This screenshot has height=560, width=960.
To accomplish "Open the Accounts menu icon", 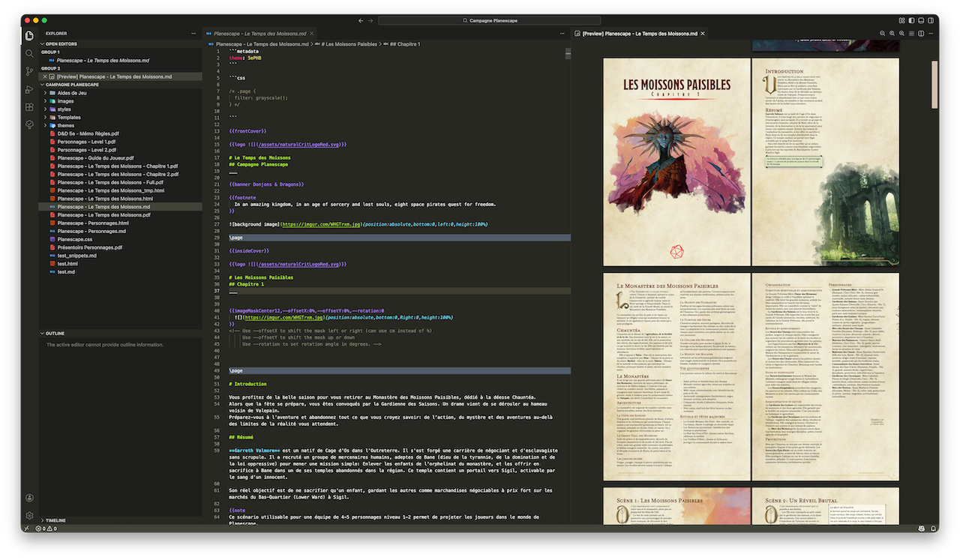I will 29,498.
